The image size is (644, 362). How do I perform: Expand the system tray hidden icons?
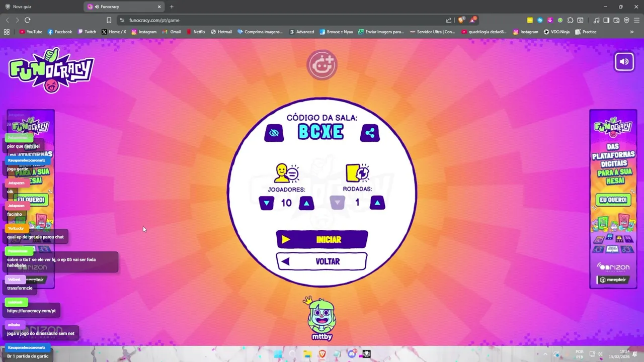pos(545,354)
